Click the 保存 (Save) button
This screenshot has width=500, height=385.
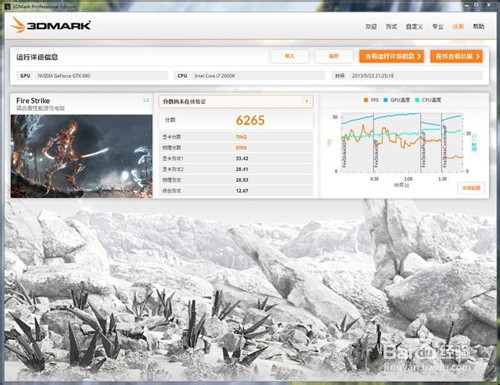tap(334, 56)
